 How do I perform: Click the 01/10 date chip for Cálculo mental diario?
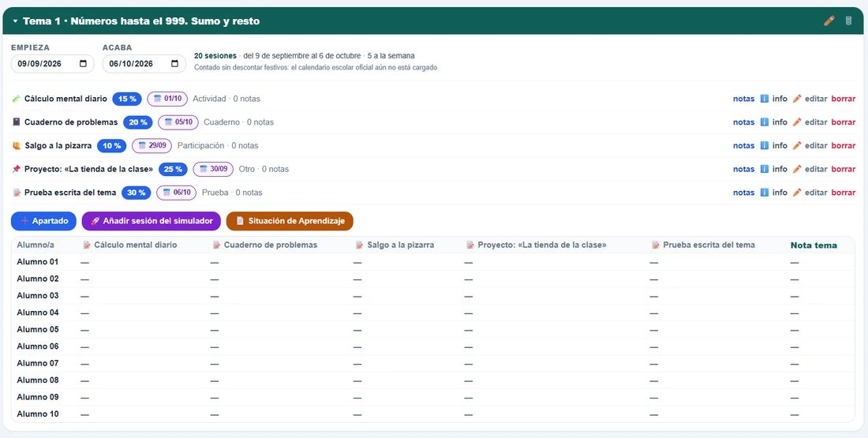(167, 99)
